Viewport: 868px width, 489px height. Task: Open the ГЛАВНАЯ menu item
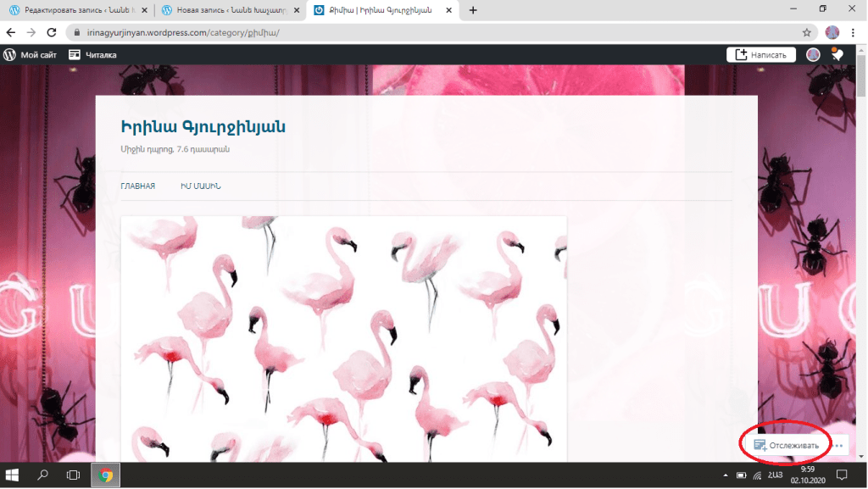137,186
